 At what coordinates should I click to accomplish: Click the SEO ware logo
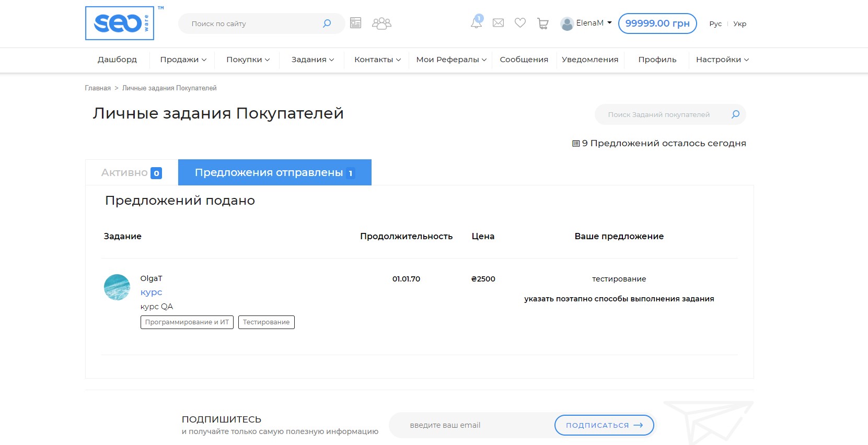click(x=120, y=24)
